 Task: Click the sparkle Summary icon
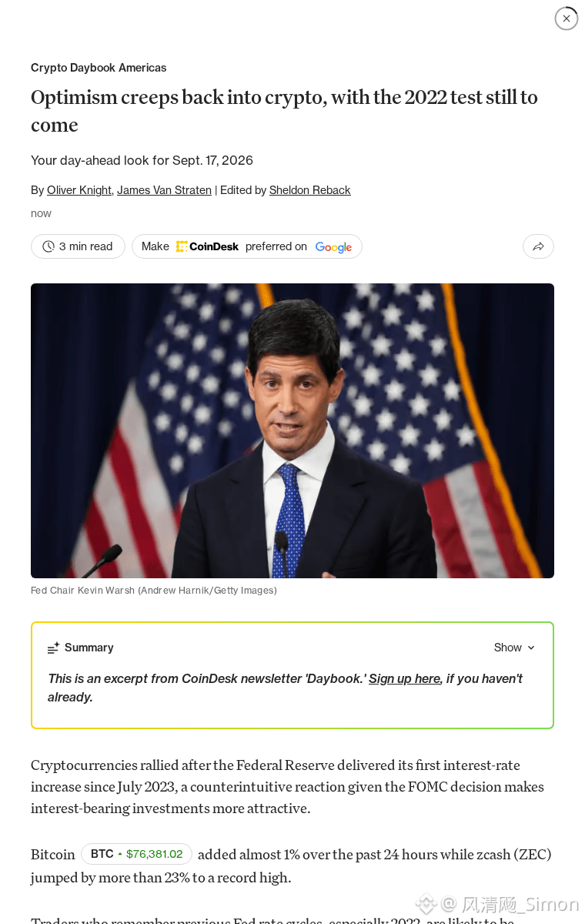53,648
